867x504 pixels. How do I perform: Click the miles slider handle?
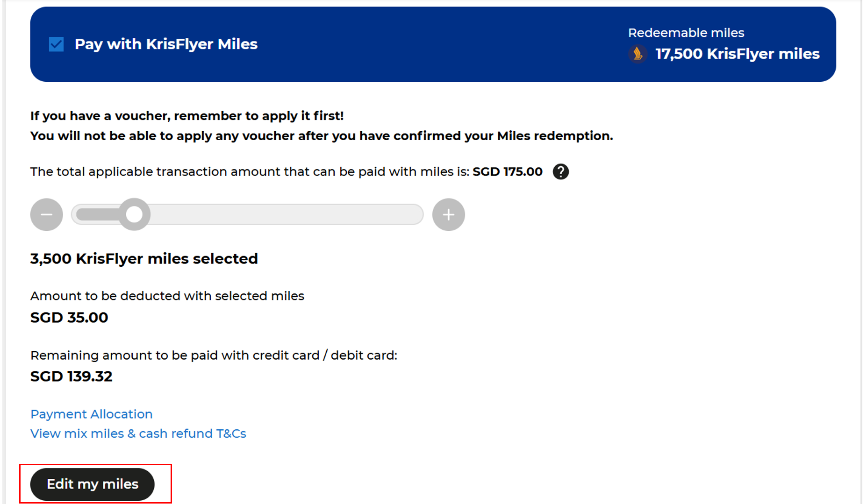(x=134, y=215)
